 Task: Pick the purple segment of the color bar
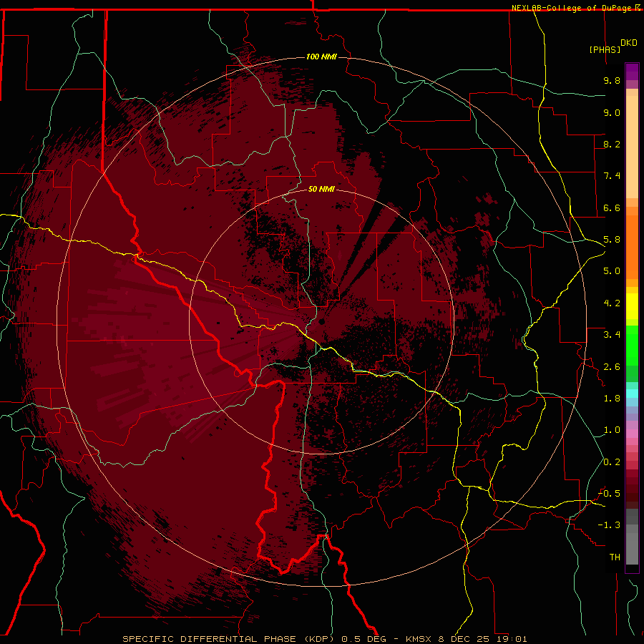(632, 72)
